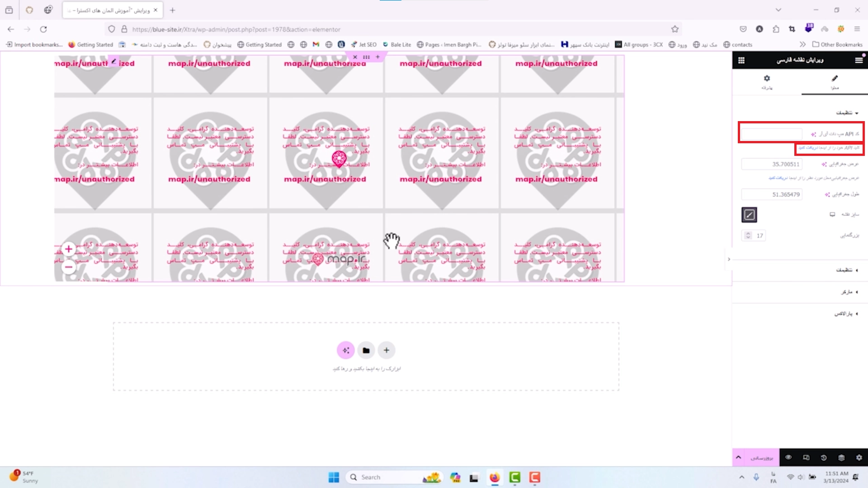Viewport: 868px width, 488px height.
Task: Open the Import bookmarks item
Action: pos(34,45)
